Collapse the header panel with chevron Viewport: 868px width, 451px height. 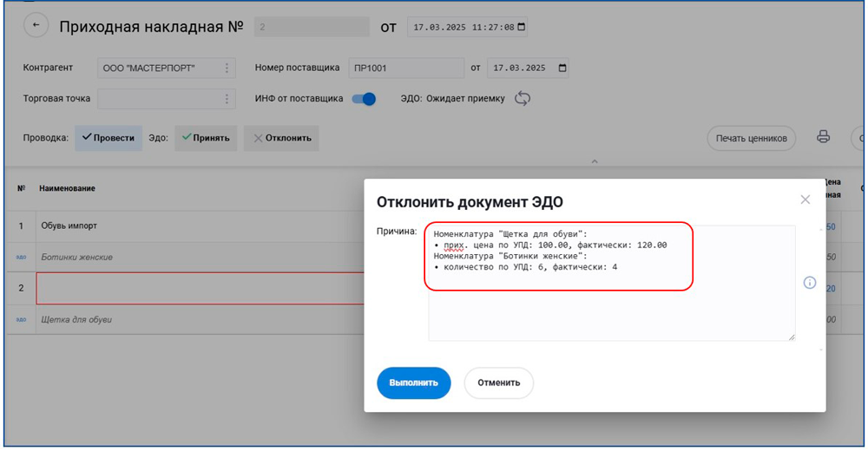pos(595,161)
